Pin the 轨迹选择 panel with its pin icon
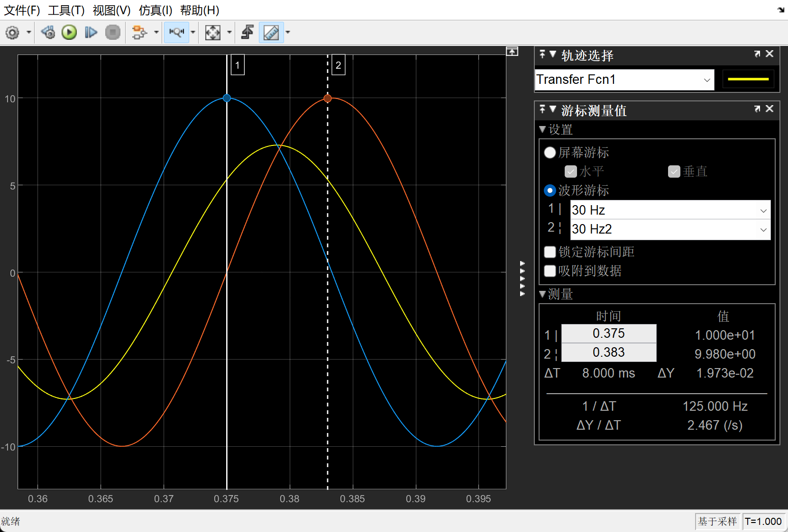788x532 pixels. [x=542, y=54]
